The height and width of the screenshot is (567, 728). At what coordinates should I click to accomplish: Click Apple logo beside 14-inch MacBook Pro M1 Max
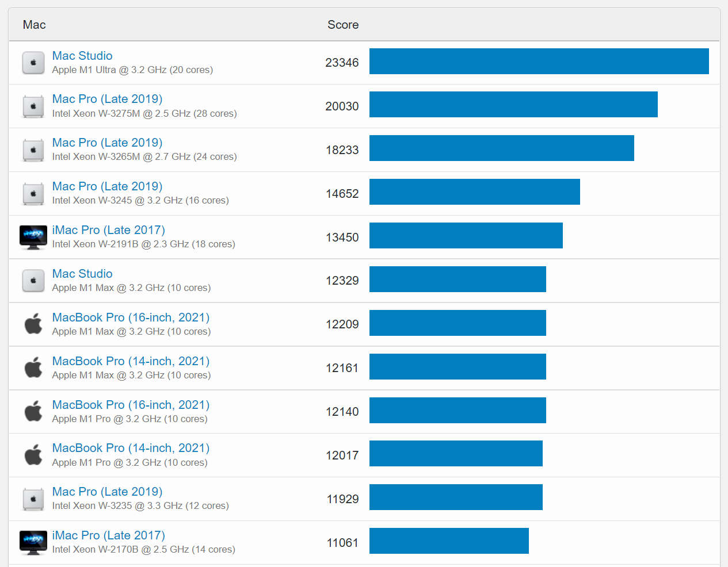[33, 368]
